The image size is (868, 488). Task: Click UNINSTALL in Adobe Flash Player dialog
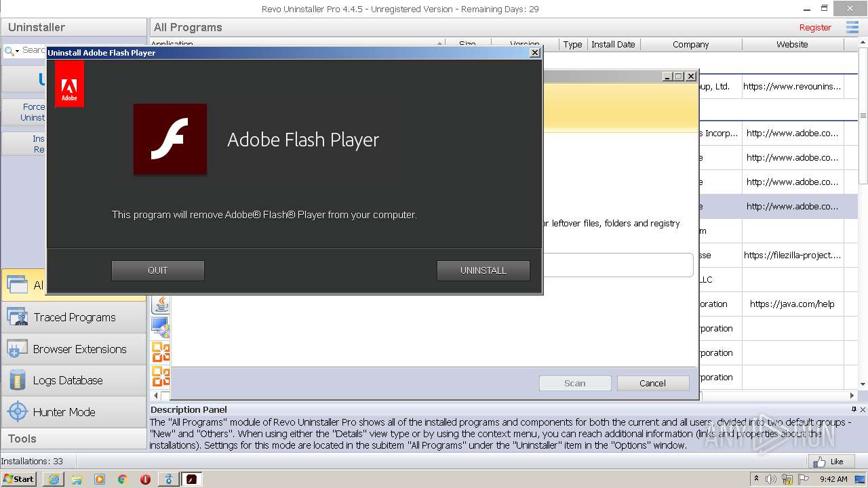click(x=484, y=270)
